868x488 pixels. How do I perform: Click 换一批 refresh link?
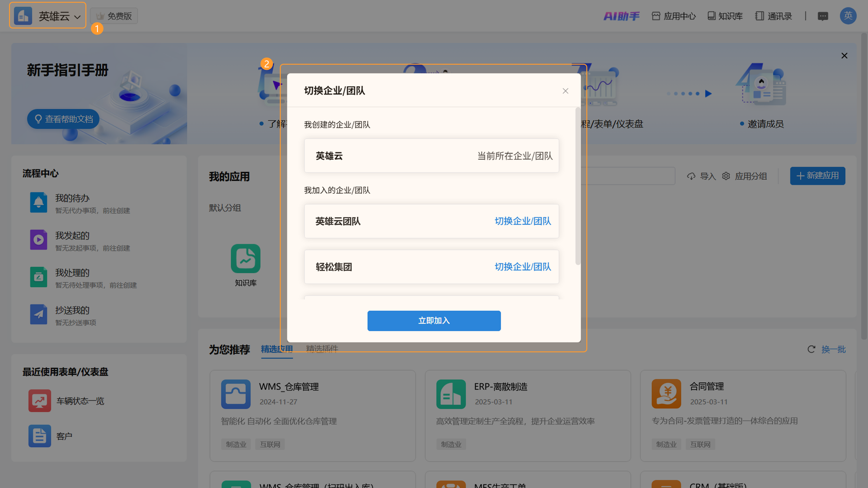click(x=833, y=349)
